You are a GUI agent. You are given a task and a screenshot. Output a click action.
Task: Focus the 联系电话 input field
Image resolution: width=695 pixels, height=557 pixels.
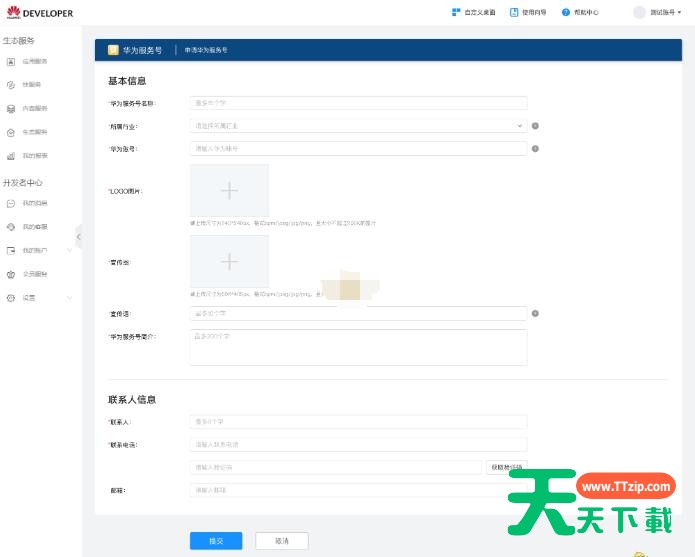[x=358, y=444]
